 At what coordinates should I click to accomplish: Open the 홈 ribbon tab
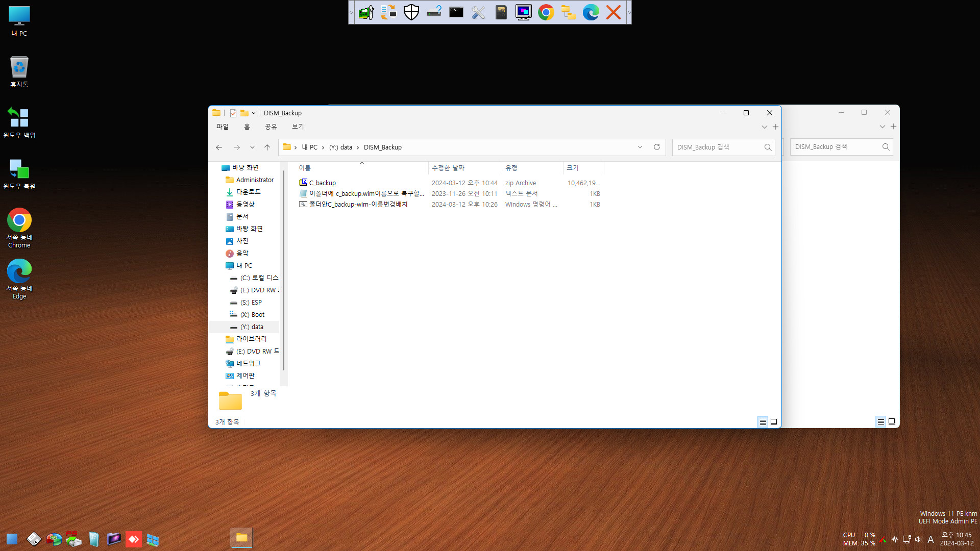click(247, 127)
